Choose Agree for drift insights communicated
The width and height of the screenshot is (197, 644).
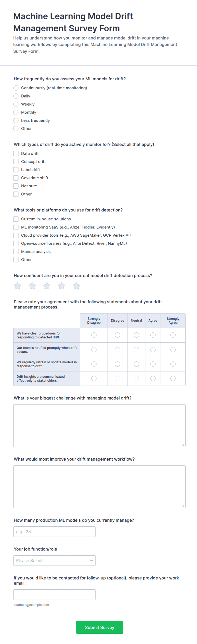point(153,379)
